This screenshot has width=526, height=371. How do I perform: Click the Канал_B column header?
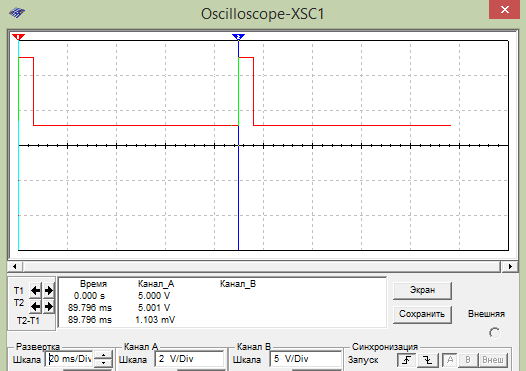[238, 284]
